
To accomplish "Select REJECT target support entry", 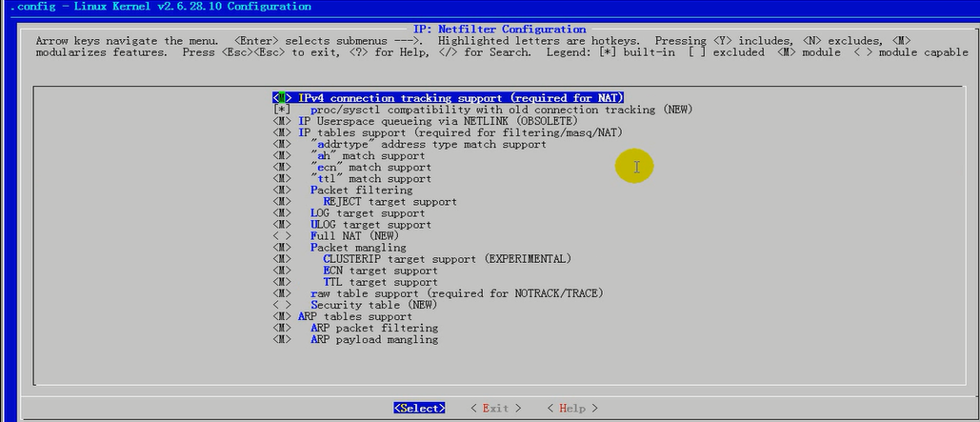I will [390, 202].
